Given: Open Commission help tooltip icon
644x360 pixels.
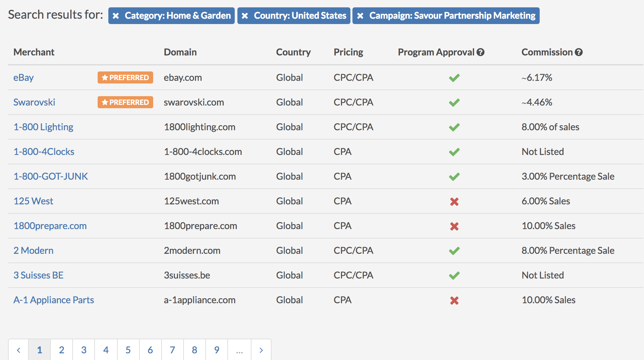Looking at the screenshot, I should tap(579, 52).
